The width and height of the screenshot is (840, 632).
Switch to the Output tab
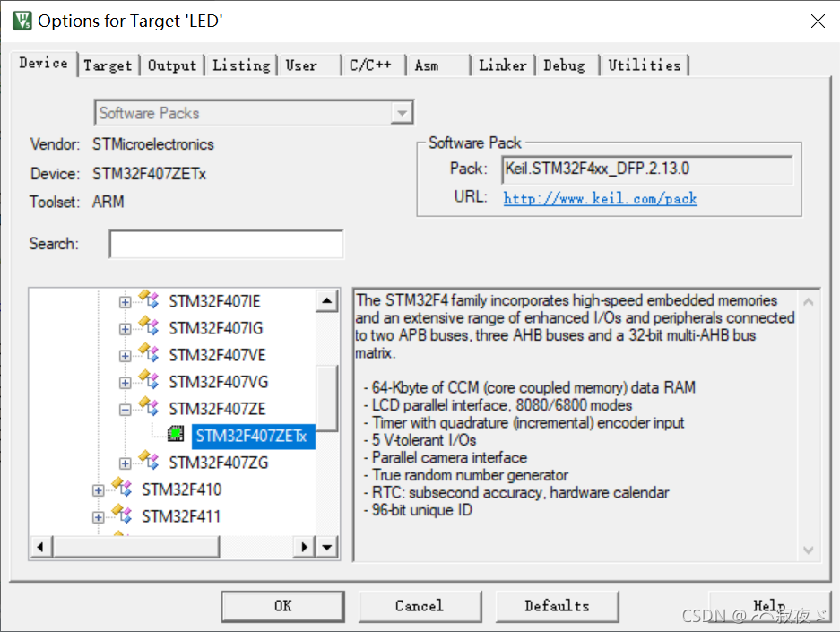(x=172, y=65)
